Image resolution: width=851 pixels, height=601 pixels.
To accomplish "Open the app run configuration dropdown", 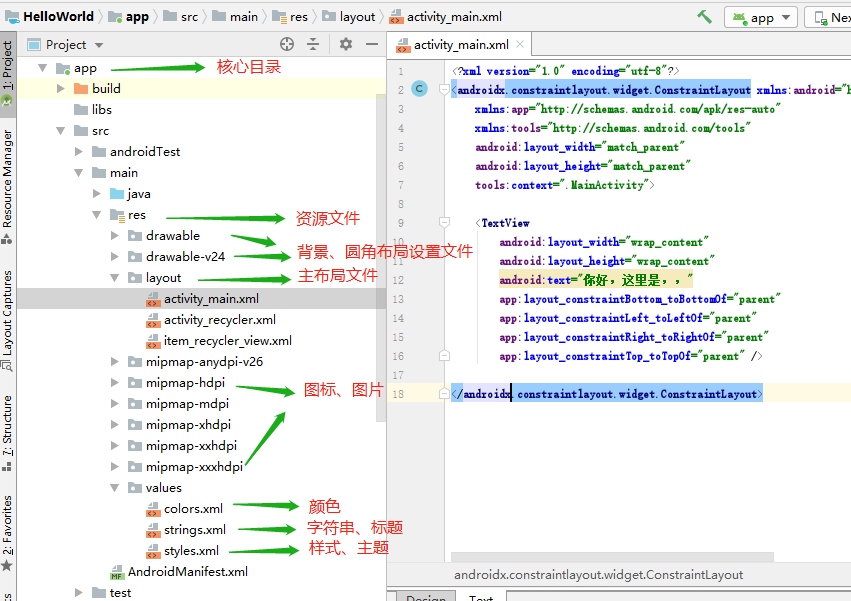I will (761, 17).
